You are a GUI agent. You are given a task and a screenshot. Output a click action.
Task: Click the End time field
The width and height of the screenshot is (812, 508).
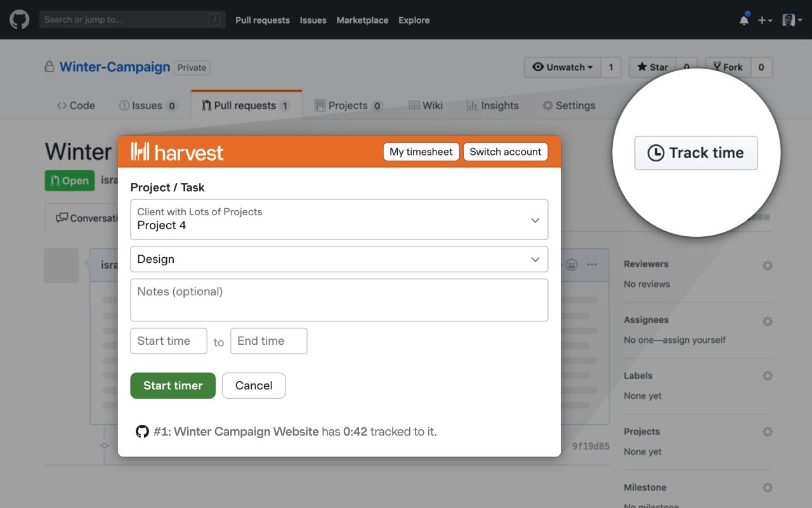(x=269, y=341)
